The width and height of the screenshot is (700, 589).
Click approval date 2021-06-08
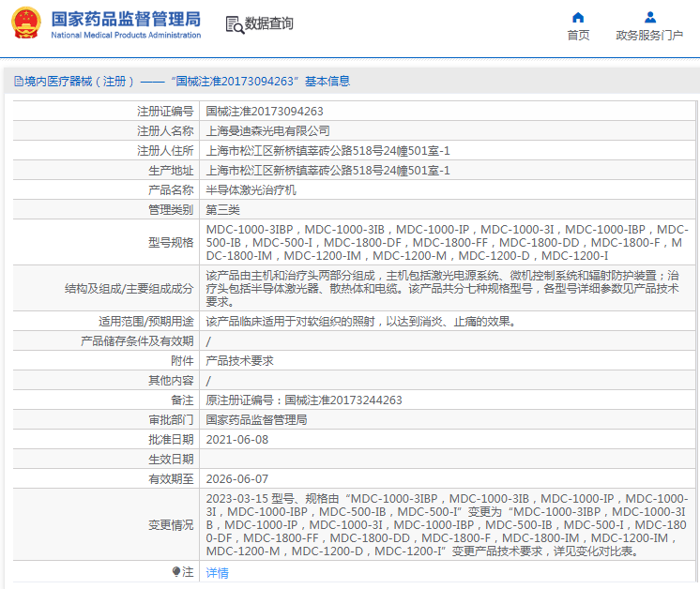coord(237,440)
